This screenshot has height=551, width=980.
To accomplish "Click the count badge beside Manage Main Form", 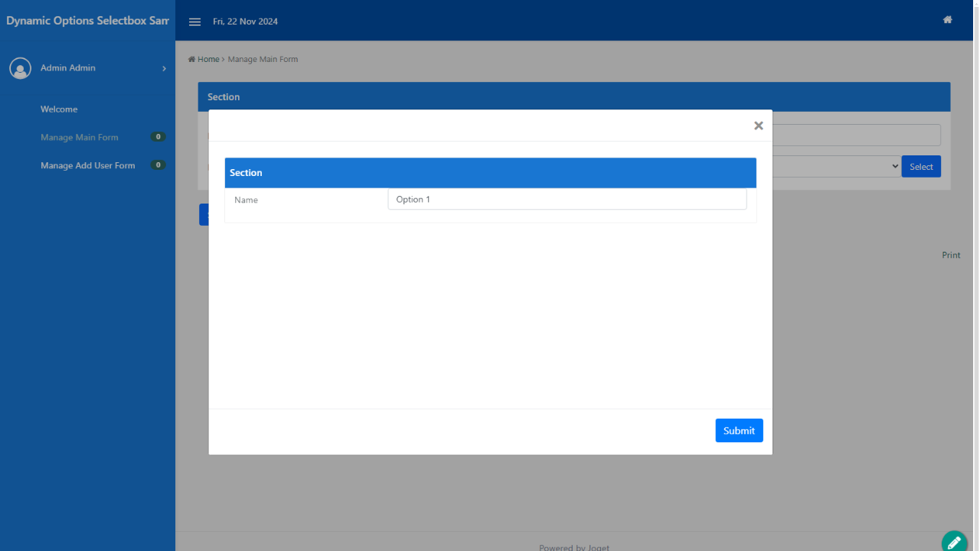I will coord(158,137).
